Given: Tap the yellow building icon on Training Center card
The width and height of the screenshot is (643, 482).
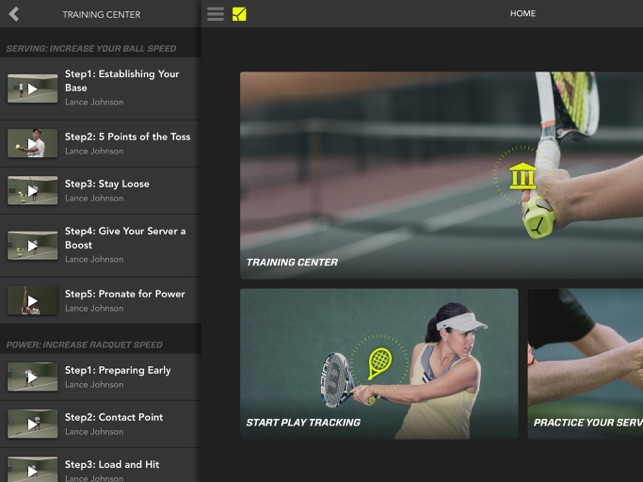Looking at the screenshot, I should pyautogui.click(x=522, y=176).
